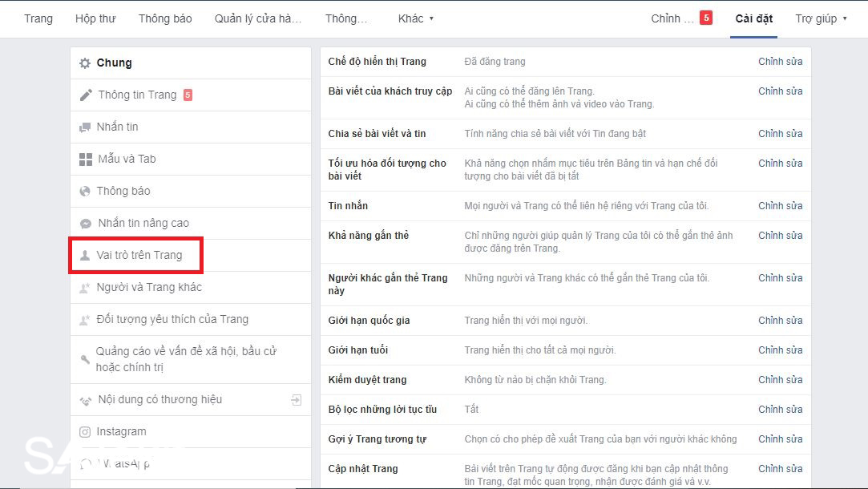Open the Instagram settings via its icon

[86, 431]
